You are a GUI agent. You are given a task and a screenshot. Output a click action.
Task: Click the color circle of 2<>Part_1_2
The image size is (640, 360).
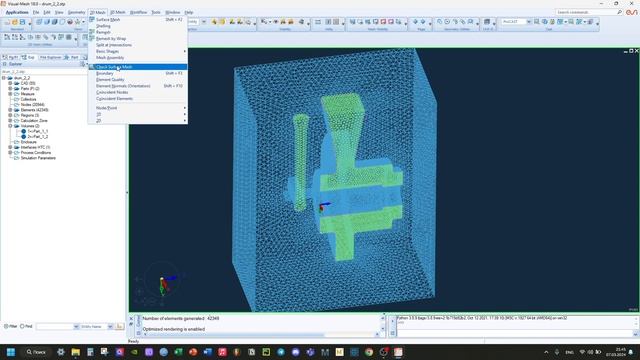pos(24,137)
